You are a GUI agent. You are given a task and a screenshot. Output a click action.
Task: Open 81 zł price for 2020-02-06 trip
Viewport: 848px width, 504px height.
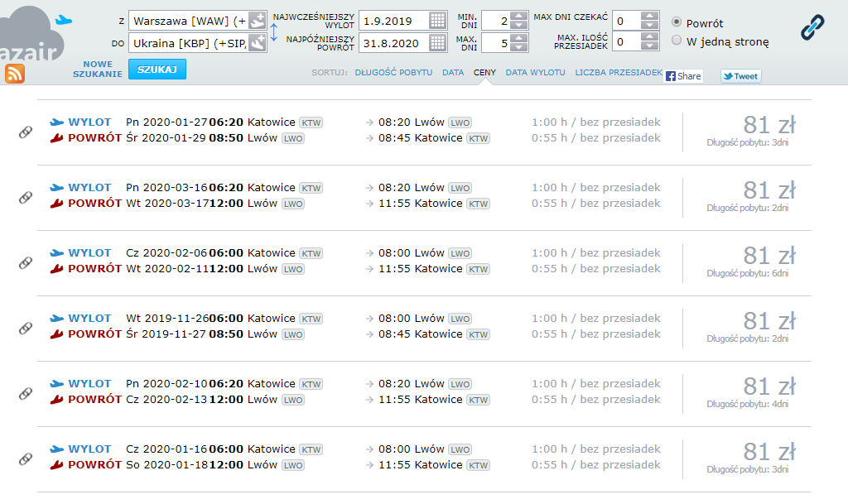pyautogui.click(x=769, y=256)
